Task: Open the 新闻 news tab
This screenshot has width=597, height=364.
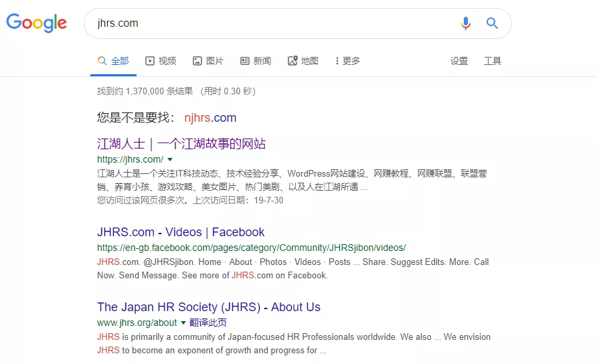Action: [256, 61]
